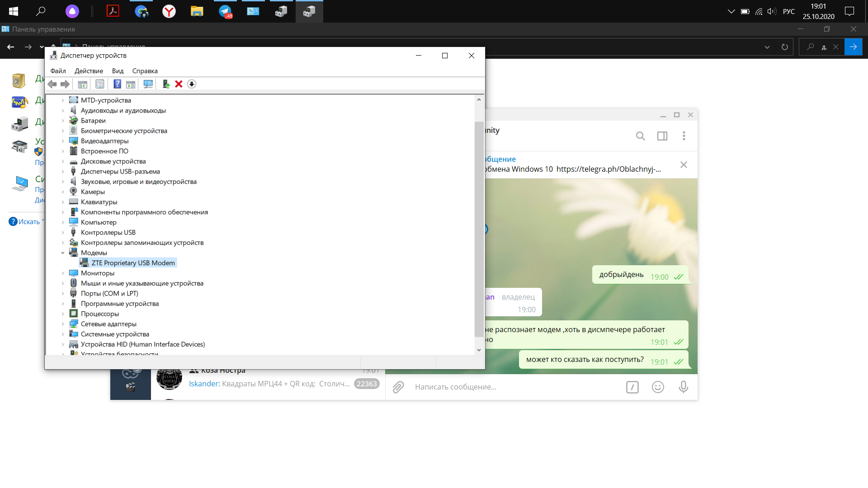868x488 pixels.
Task: Expand Аудиовходы и аудиовыходы category
Action: tap(63, 111)
